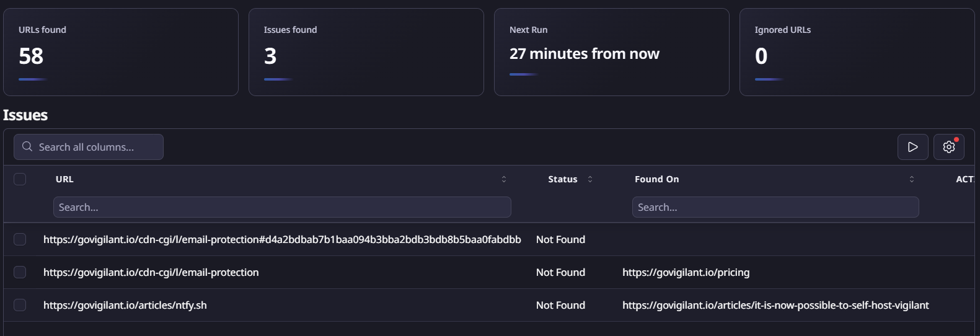Image resolution: width=980 pixels, height=336 pixels.
Task: Open the gear settings icon with red dot
Action: coord(948,147)
